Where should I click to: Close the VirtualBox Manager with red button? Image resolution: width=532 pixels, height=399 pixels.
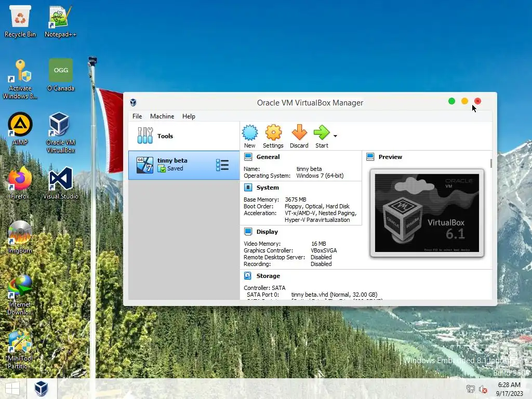click(x=477, y=101)
